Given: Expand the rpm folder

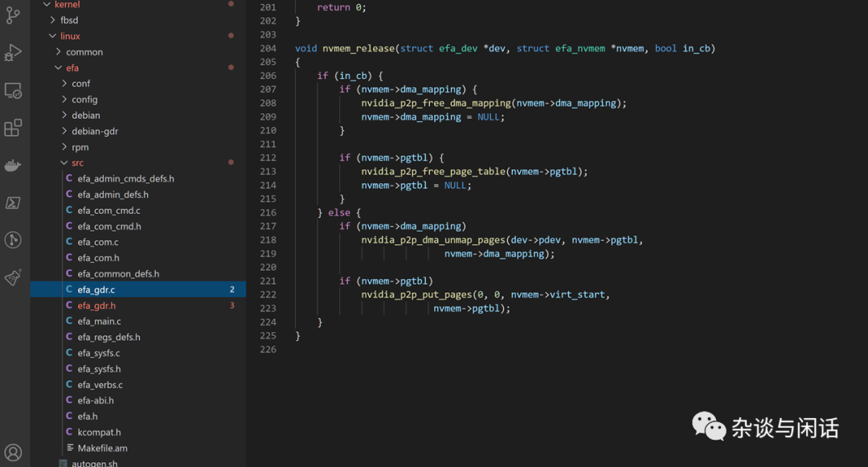Looking at the screenshot, I should tap(64, 147).
